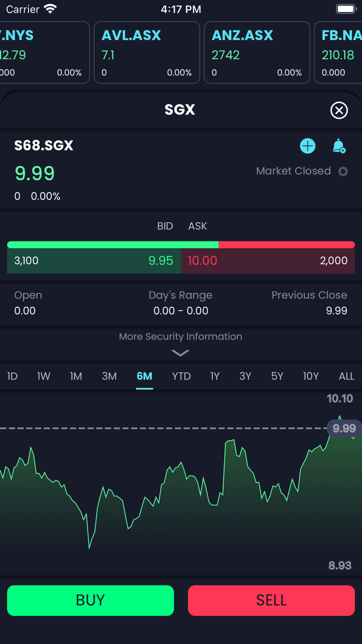Open the AVL.ASX ticker card

[147, 52]
